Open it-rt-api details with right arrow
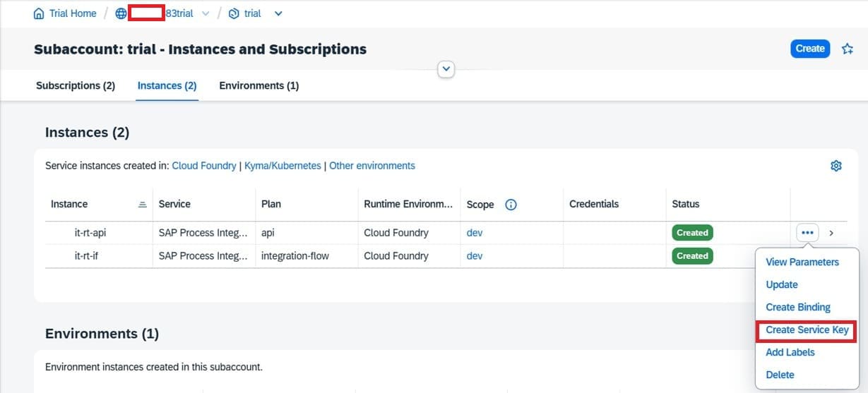This screenshot has height=393, width=868. click(x=831, y=233)
